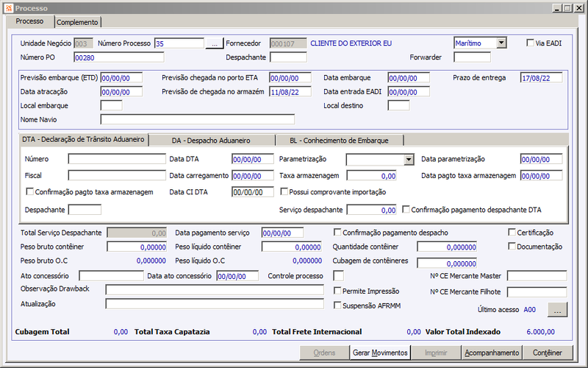588x368 pixels.
Task: Select BL - Conhecimento de Embarque tab
Action: 339,141
